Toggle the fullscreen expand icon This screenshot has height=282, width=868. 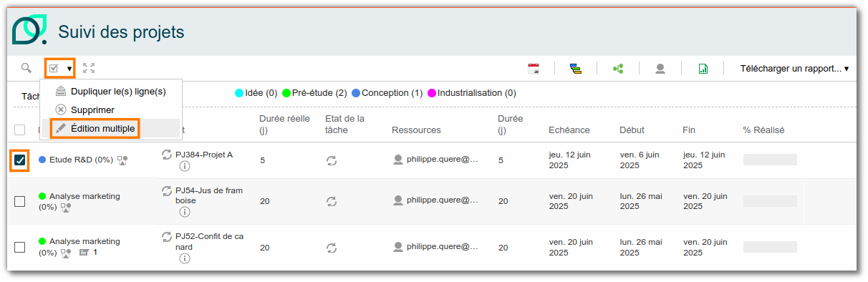(89, 69)
